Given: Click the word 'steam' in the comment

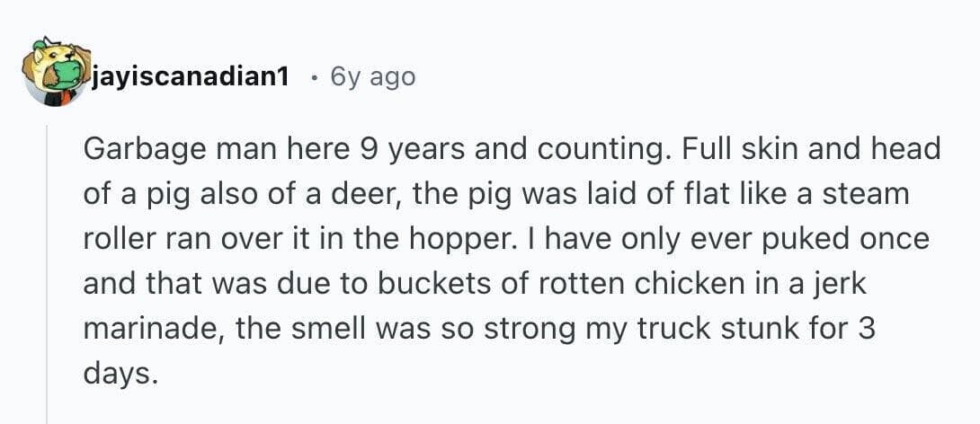Looking at the screenshot, I should [869, 193].
